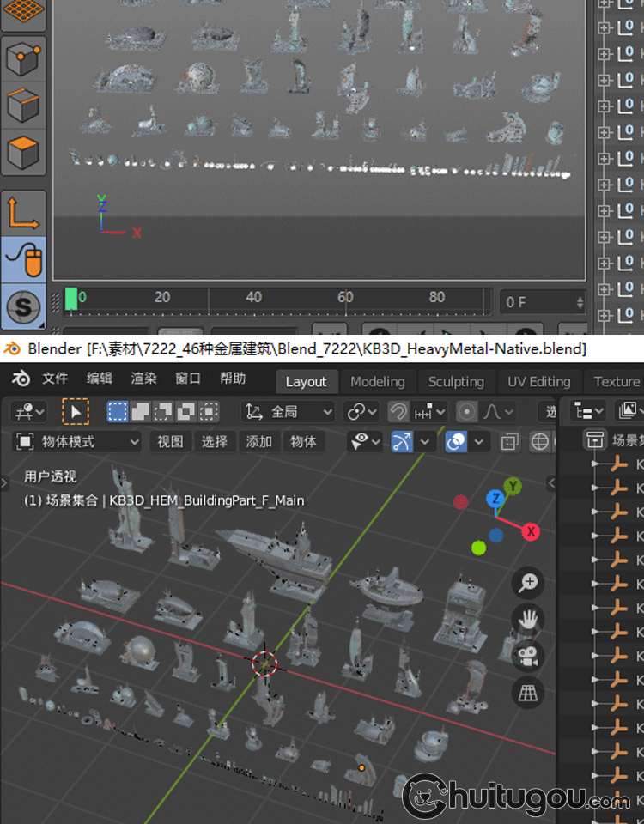Toggle proportional editing circle button
The width and height of the screenshot is (644, 824).
tap(466, 411)
